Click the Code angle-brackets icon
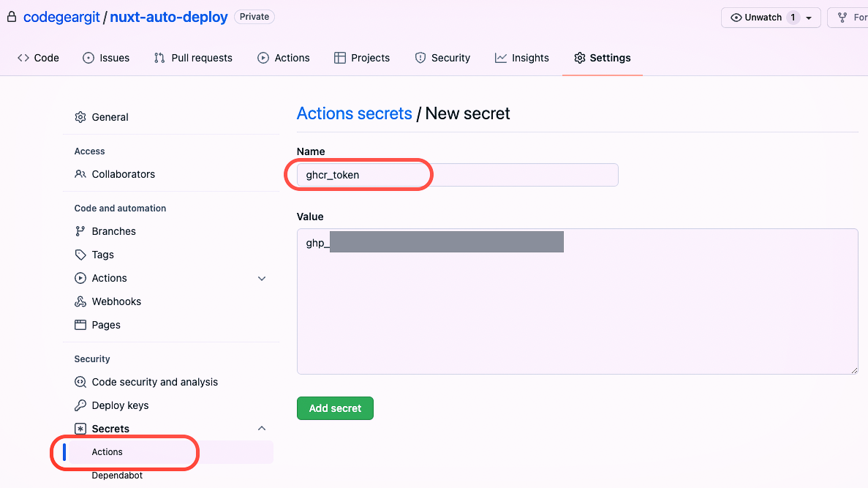The height and width of the screenshot is (488, 868). (23, 58)
